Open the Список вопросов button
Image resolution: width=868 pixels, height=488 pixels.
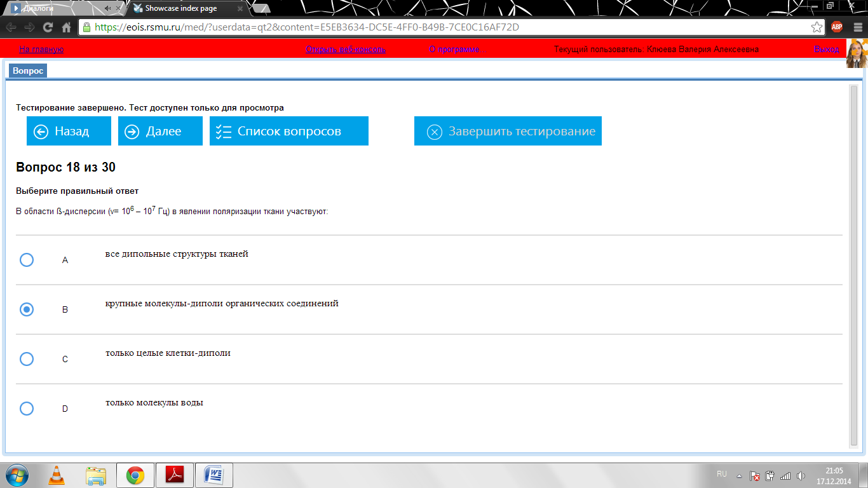tap(289, 131)
